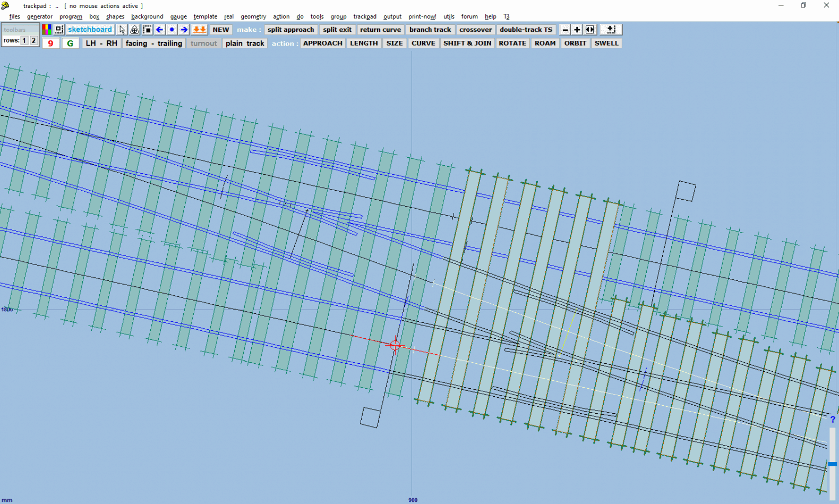Open the print-now! menu
The image size is (839, 504).
(422, 16)
